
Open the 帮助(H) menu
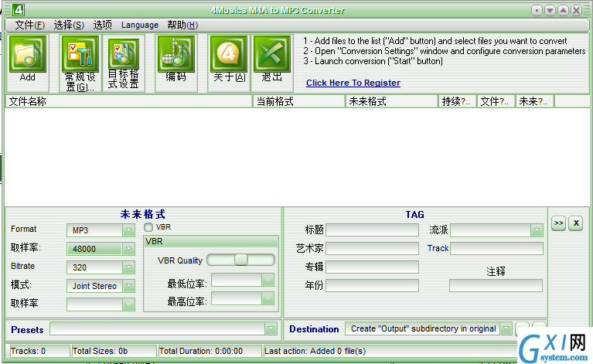pyautogui.click(x=182, y=26)
